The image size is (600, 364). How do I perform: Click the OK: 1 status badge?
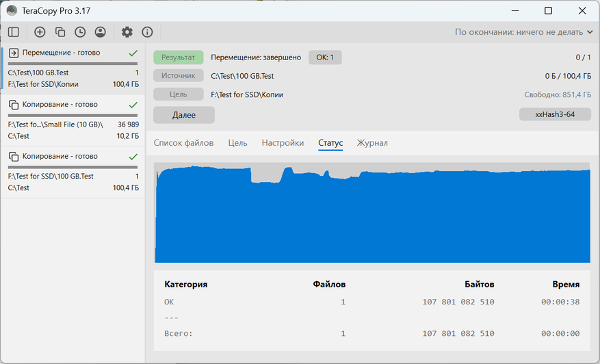(x=325, y=57)
